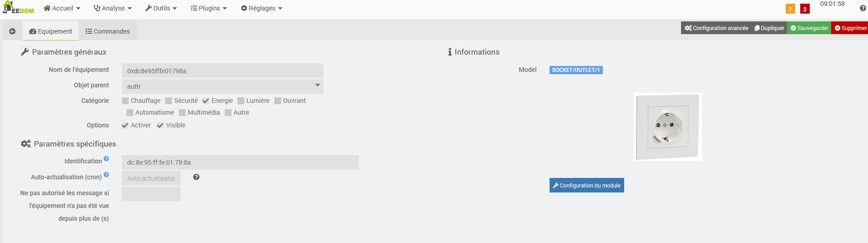Screen dimensions: 868x243
Task: Open the Analyse menu
Action: point(113,8)
